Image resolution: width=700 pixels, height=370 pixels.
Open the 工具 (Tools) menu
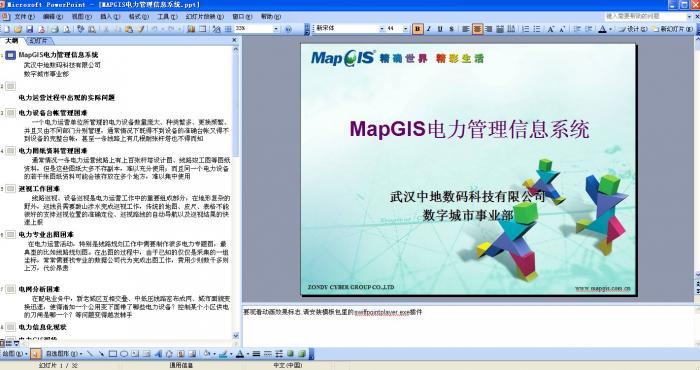tap(167, 17)
